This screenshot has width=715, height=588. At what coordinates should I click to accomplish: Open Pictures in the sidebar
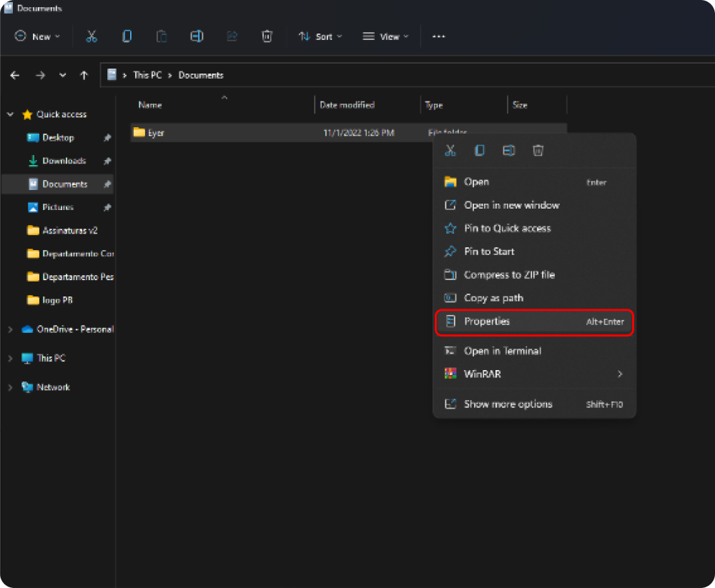click(58, 207)
